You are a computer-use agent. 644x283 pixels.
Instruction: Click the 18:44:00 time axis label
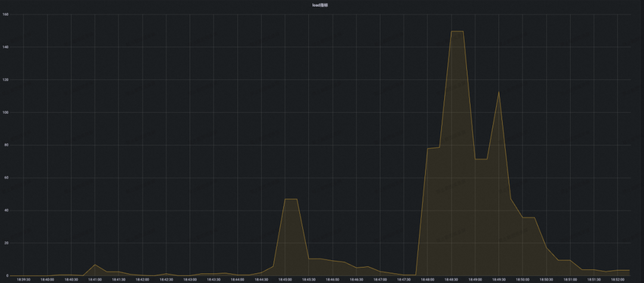237,279
